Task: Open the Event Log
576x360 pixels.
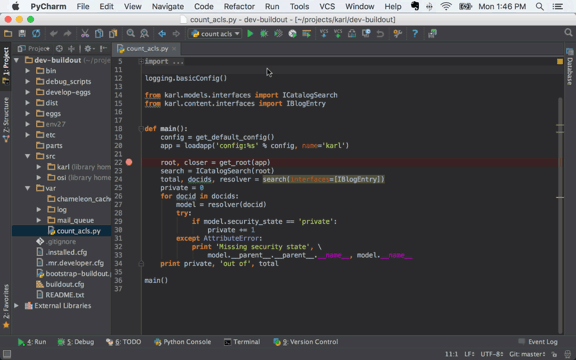Action: click(x=538, y=342)
